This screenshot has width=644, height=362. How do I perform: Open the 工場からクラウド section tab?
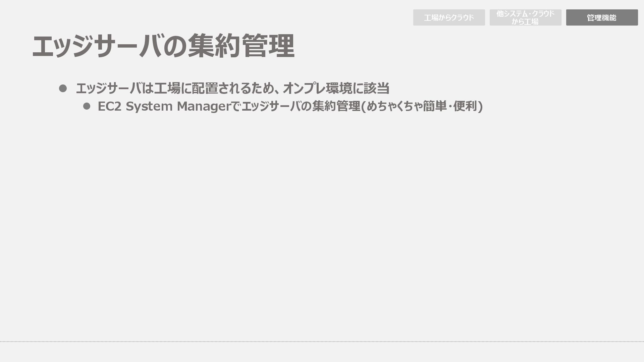[x=449, y=17]
